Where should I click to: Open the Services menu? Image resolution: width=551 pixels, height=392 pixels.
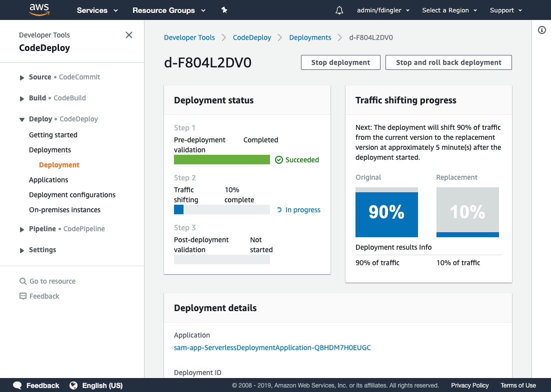click(x=97, y=10)
